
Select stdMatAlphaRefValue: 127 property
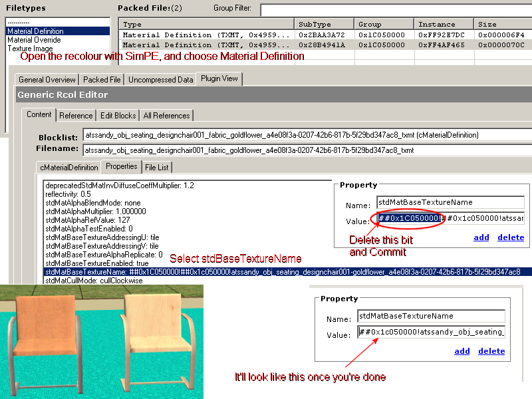[88, 220]
